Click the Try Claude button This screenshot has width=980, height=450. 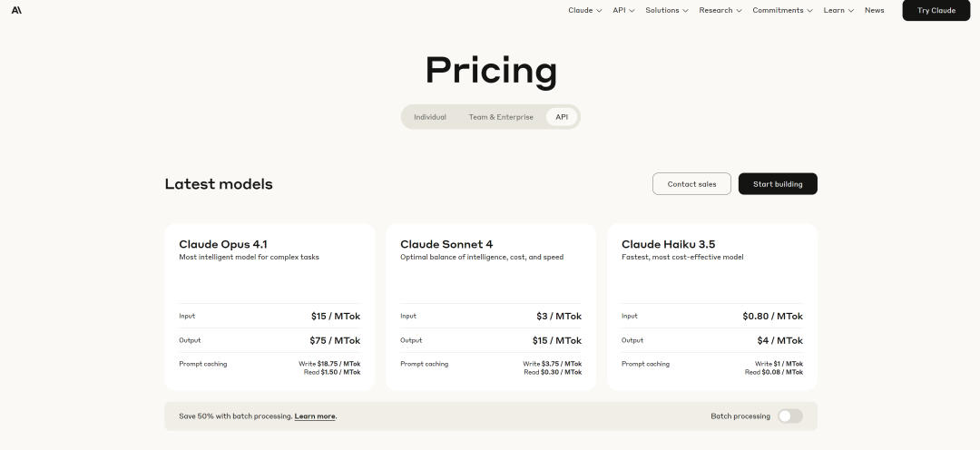pos(936,10)
